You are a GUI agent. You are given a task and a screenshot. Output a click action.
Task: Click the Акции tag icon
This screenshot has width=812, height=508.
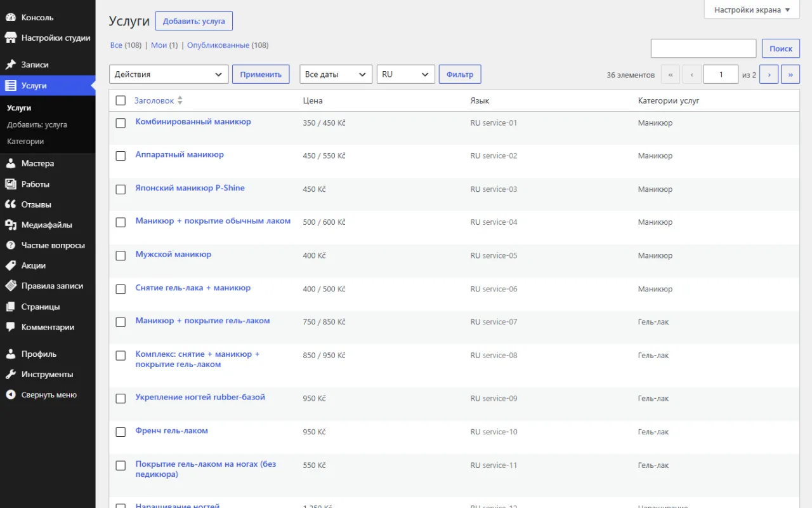pos(10,265)
